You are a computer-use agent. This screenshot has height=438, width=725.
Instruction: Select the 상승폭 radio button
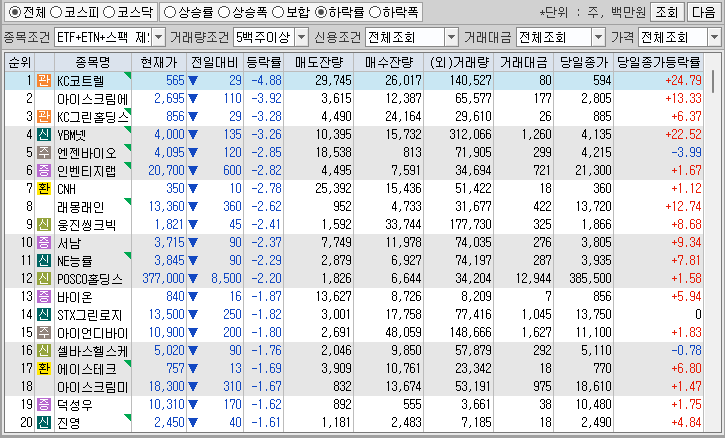(x=224, y=12)
